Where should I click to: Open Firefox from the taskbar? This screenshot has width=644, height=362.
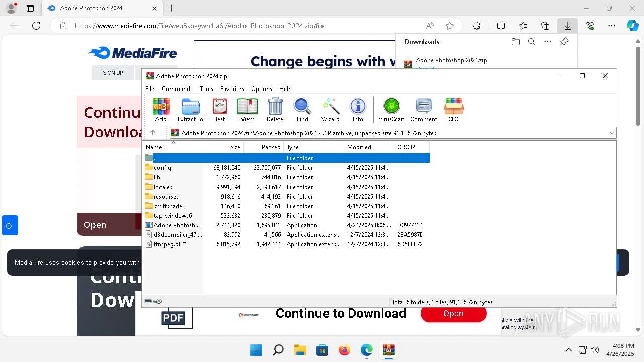tap(344, 350)
